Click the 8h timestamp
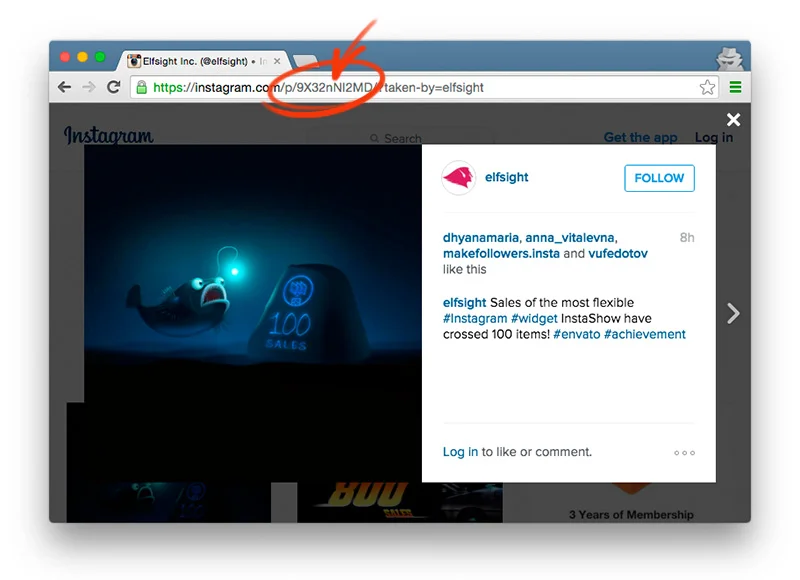The width and height of the screenshot is (800, 580). pos(687,238)
